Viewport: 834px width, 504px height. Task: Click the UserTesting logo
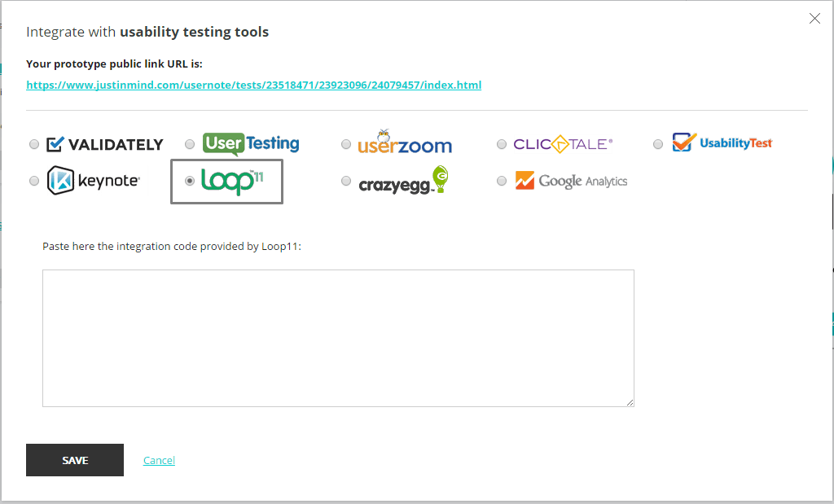251,143
